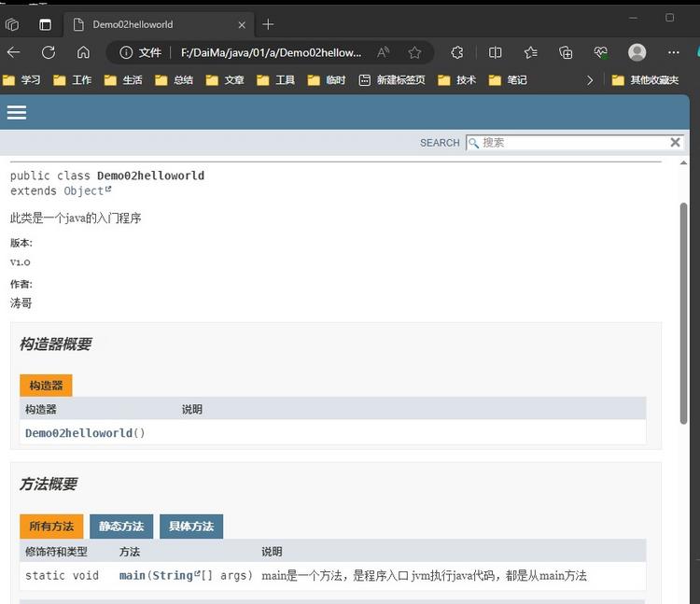
Task: Follow the String type link
Action: coord(175,575)
